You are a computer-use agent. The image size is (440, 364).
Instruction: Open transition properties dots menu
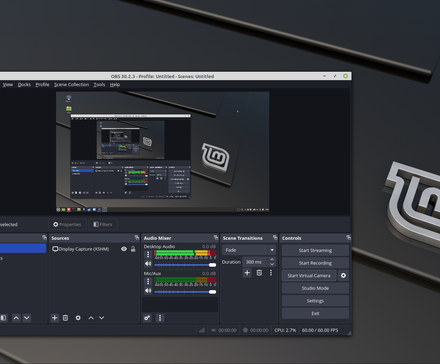tap(271, 273)
